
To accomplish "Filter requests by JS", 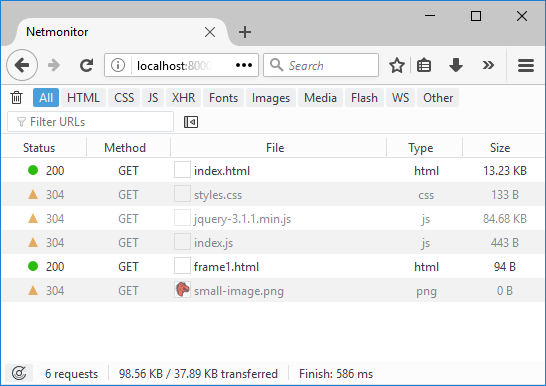I will 153,97.
